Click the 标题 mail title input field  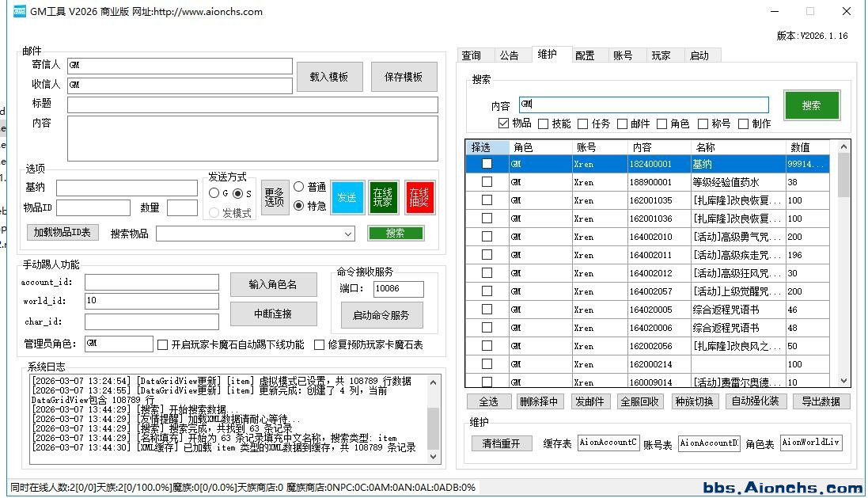pos(252,105)
